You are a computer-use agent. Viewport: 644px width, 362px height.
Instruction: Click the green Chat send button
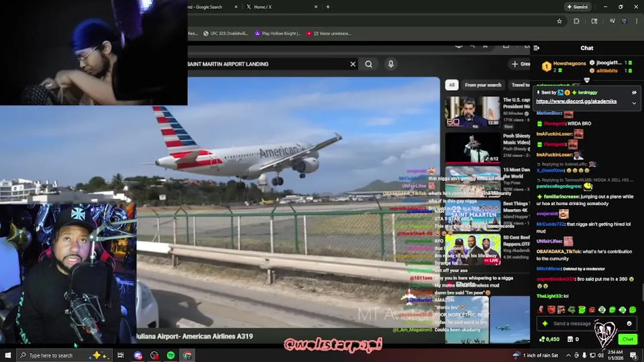click(x=627, y=339)
